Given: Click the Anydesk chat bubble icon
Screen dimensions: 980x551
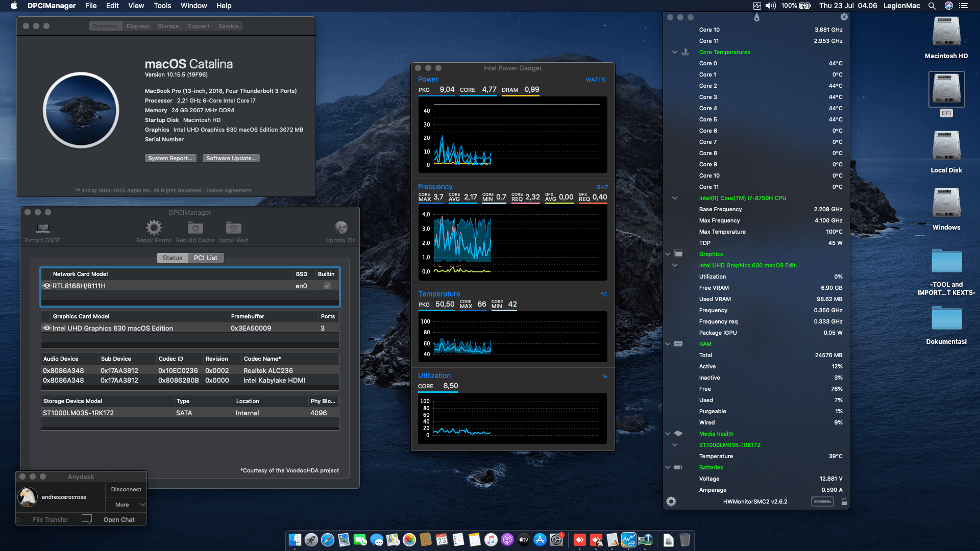Looking at the screenshot, I should pos(87,519).
